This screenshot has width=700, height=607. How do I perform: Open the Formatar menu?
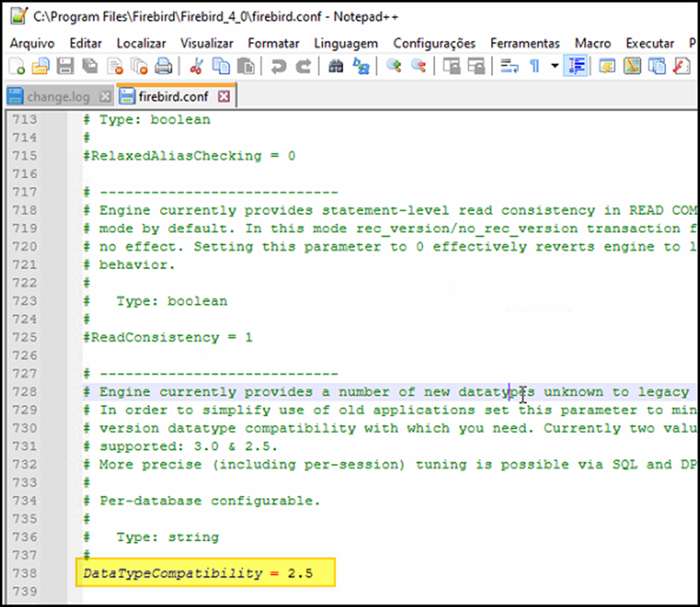click(x=273, y=43)
